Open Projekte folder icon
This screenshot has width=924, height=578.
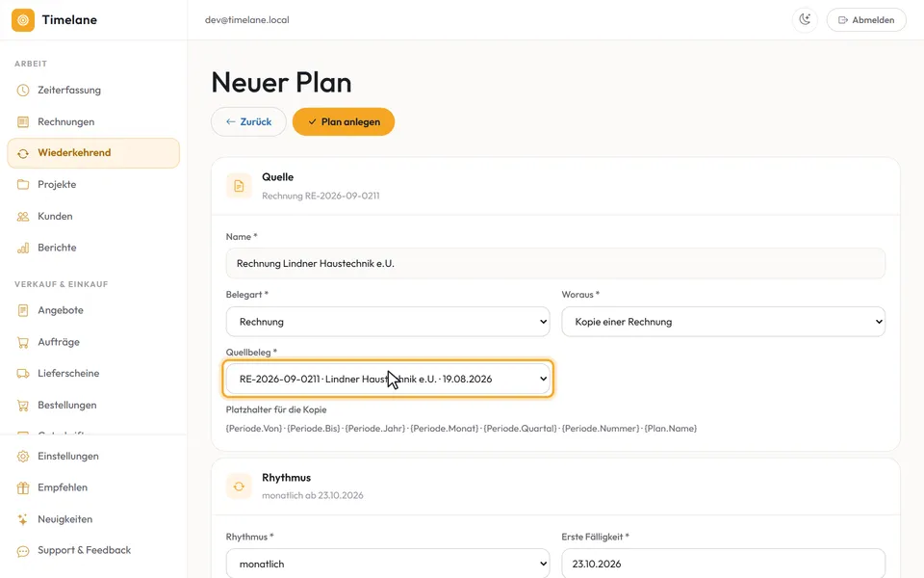click(23, 185)
